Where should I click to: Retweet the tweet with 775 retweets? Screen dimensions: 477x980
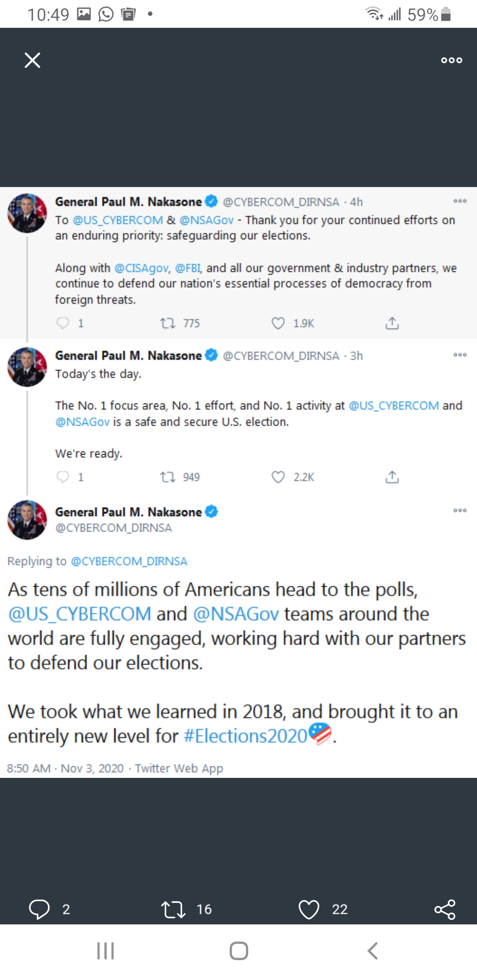[168, 324]
